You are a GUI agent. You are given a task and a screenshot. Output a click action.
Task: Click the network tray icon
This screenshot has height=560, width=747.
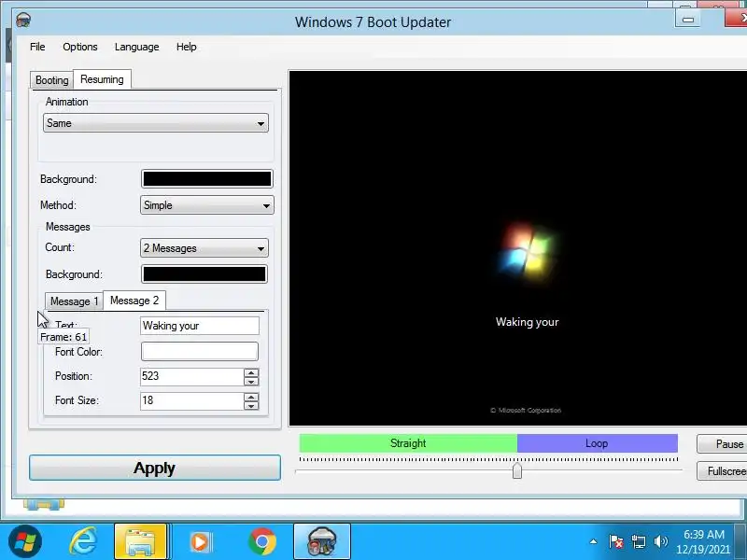click(639, 541)
